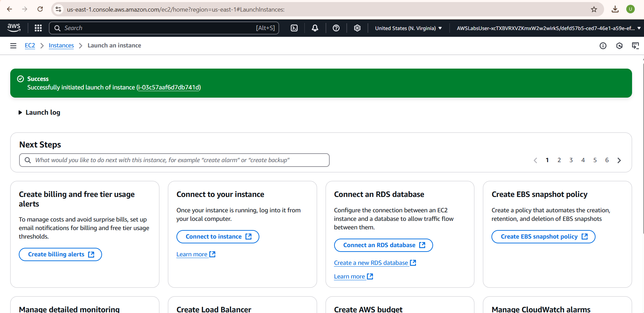Open browser downloads icon
The height and width of the screenshot is (313, 644).
[x=615, y=9]
